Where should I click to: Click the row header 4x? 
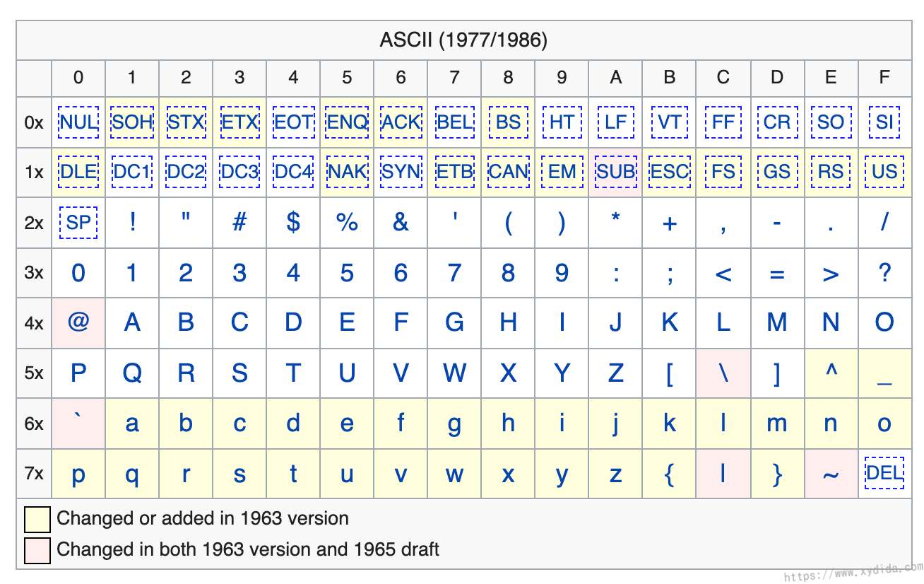34,323
